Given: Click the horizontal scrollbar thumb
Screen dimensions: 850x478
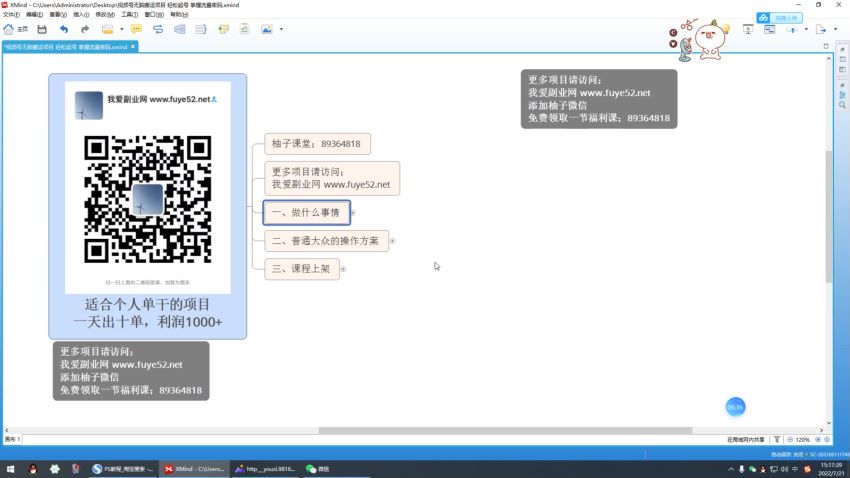Looking at the screenshot, I should [505, 430].
